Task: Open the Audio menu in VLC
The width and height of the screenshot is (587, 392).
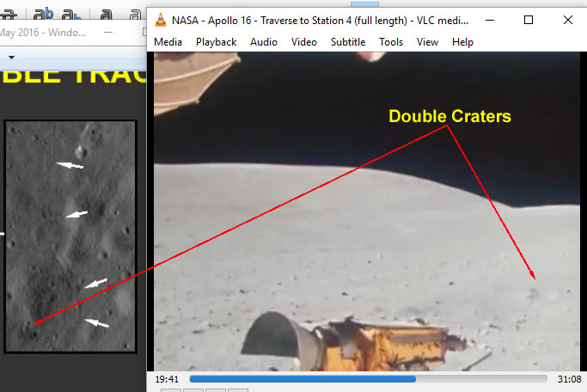Action: coord(264,42)
